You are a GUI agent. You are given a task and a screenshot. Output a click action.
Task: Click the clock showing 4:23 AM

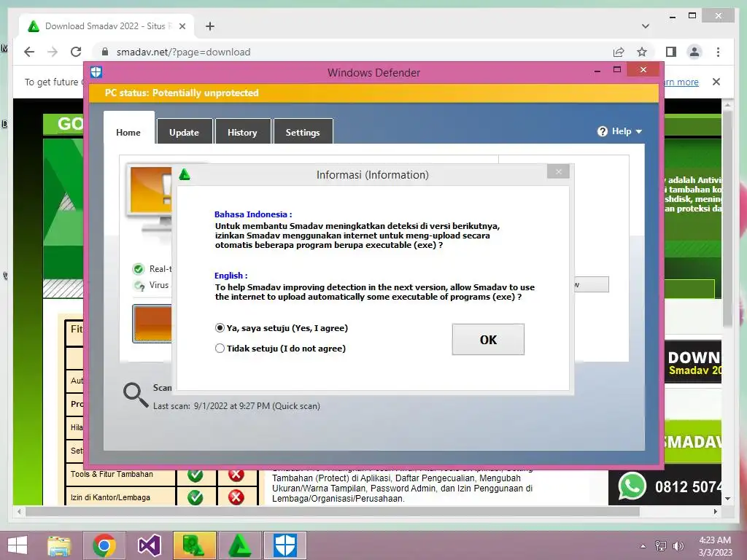tap(715, 546)
